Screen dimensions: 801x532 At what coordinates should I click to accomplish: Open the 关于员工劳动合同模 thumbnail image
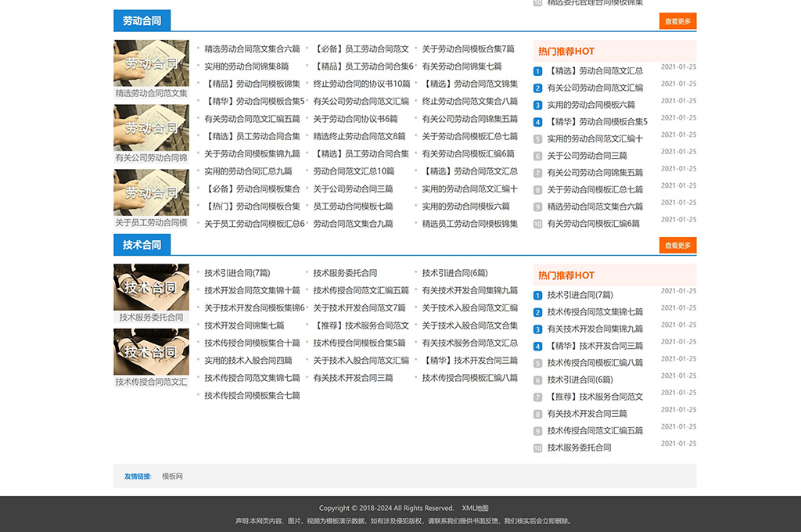coord(151,192)
